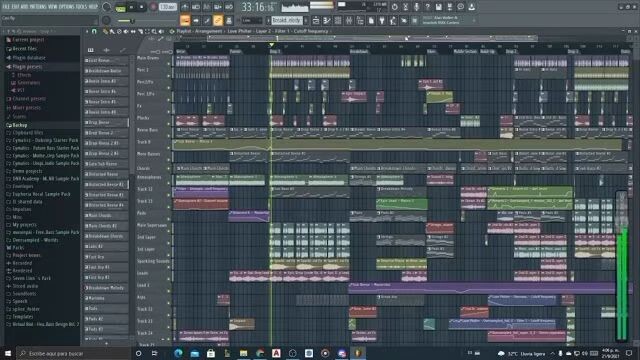Toggle the metronome button
This screenshot has height=360, width=640.
pyautogui.click(x=185, y=7)
